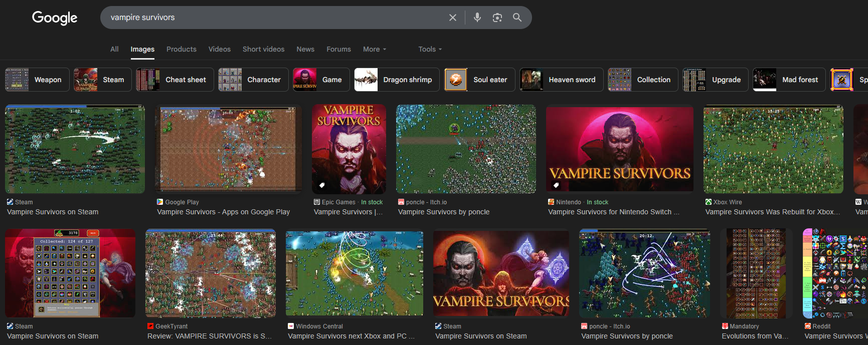The height and width of the screenshot is (345, 868).
Task: Select the Upgrade filter chip
Action: click(716, 80)
